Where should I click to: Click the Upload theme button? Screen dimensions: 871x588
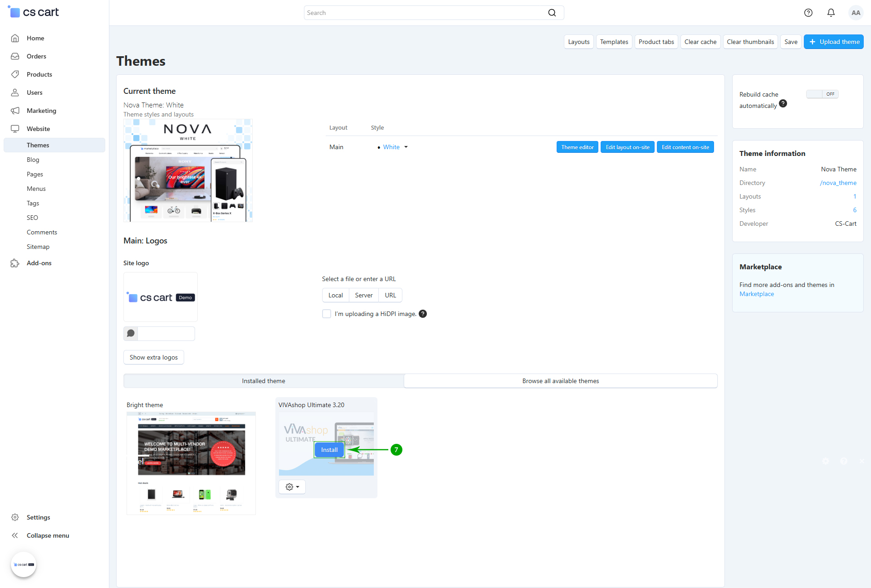pos(833,42)
